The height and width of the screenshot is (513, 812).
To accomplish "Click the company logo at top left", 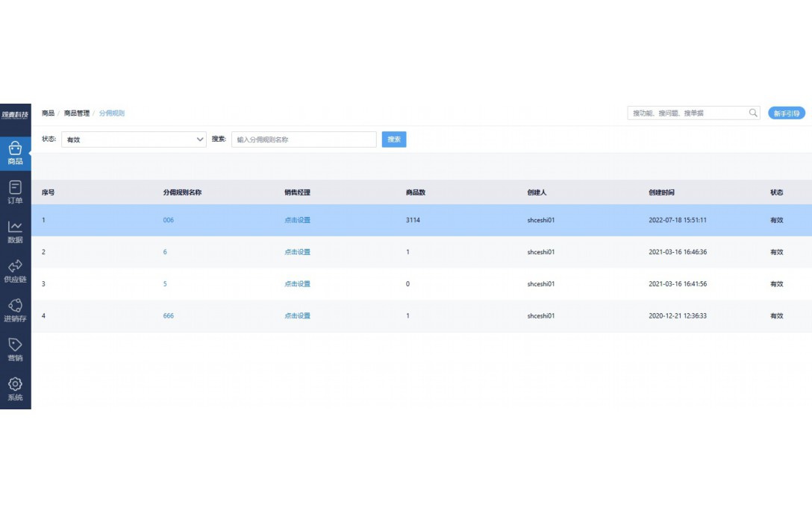I will pyautogui.click(x=15, y=114).
